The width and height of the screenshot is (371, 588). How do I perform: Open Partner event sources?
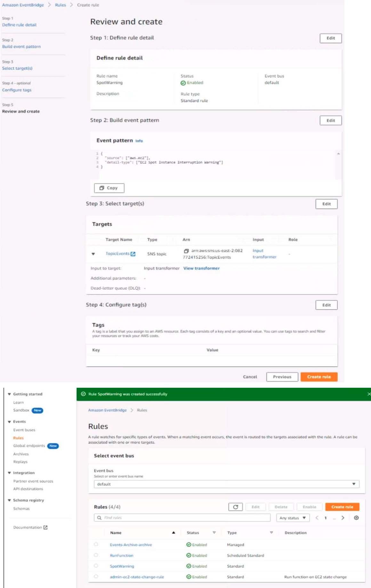coord(33,481)
